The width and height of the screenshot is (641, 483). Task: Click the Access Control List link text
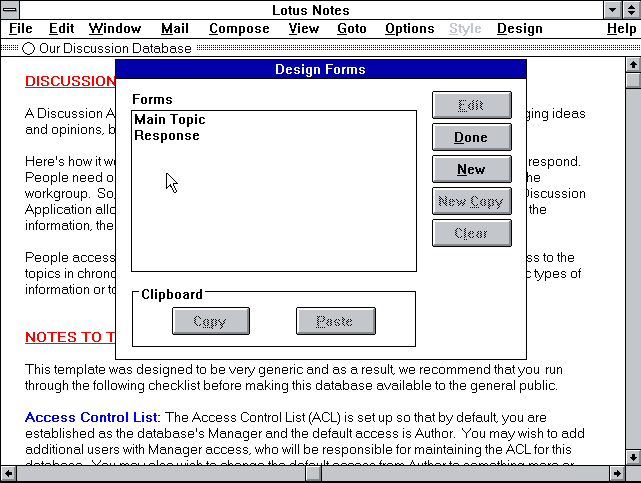(92, 417)
